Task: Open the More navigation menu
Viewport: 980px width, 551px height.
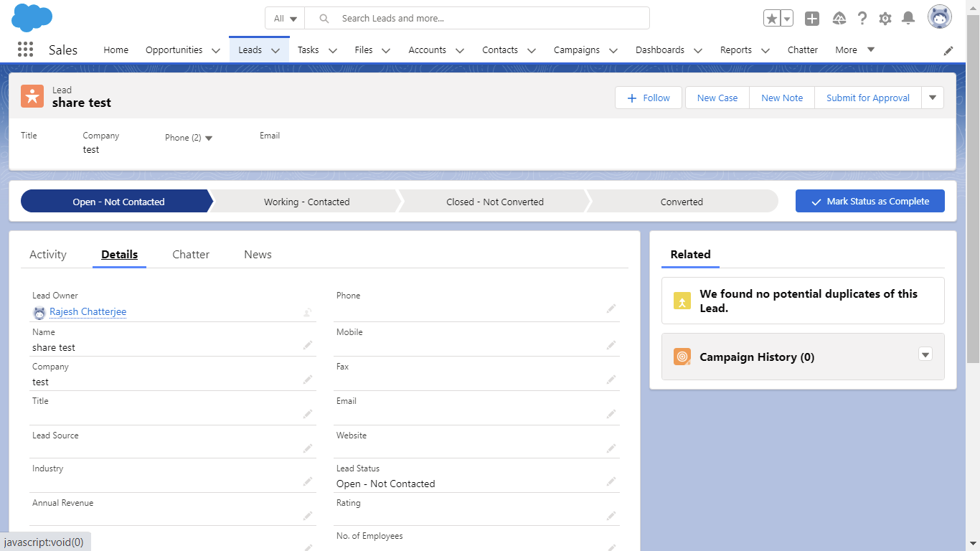Action: tap(855, 50)
